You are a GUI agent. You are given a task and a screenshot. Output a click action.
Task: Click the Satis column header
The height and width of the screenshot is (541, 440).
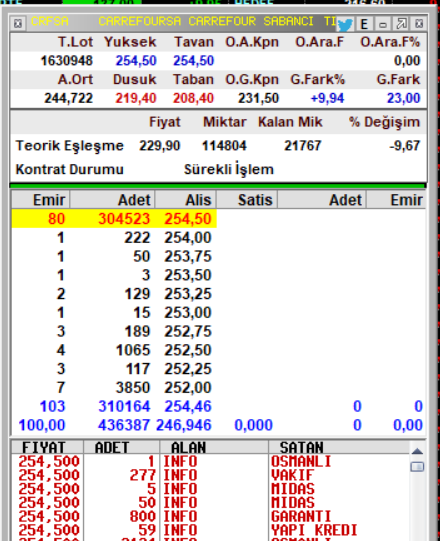tap(247, 200)
